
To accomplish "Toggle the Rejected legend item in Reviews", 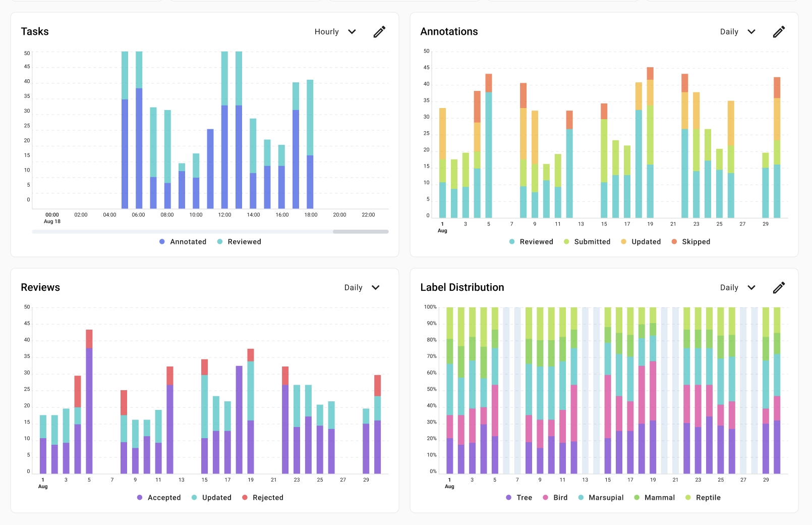I will [263, 498].
